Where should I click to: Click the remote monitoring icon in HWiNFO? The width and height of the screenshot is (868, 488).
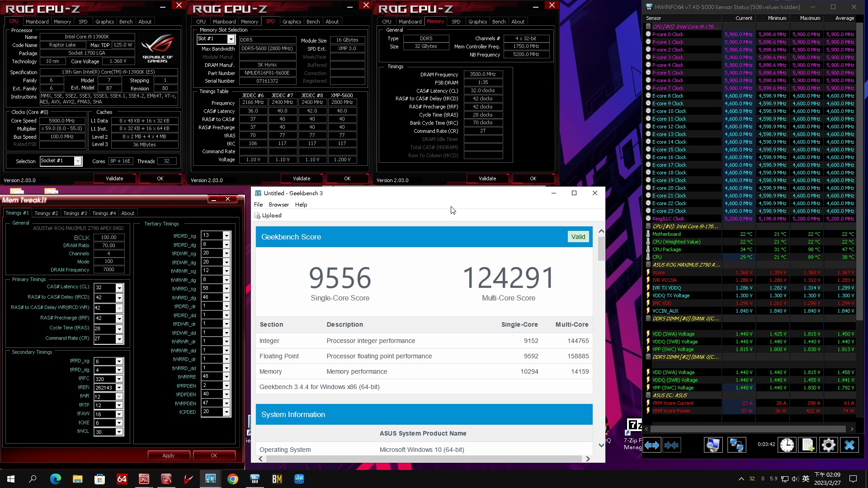point(737,445)
